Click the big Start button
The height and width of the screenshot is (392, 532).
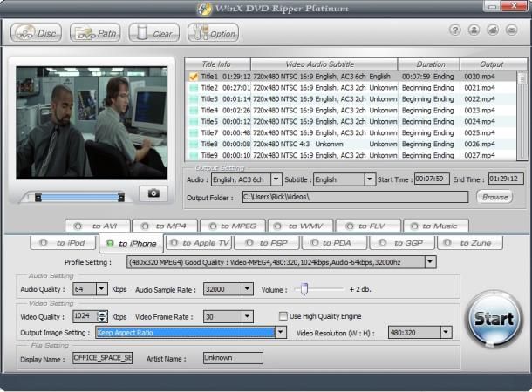494,319
